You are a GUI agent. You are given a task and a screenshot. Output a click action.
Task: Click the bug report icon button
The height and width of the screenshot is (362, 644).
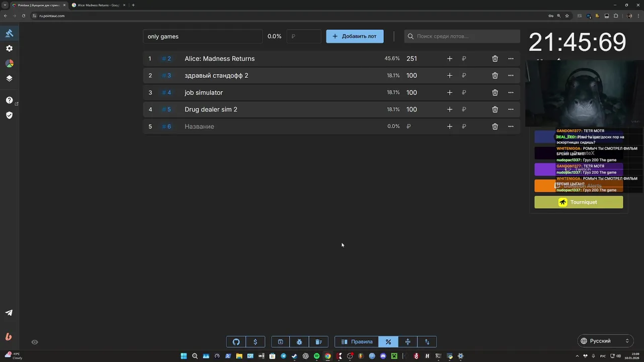(x=299, y=342)
